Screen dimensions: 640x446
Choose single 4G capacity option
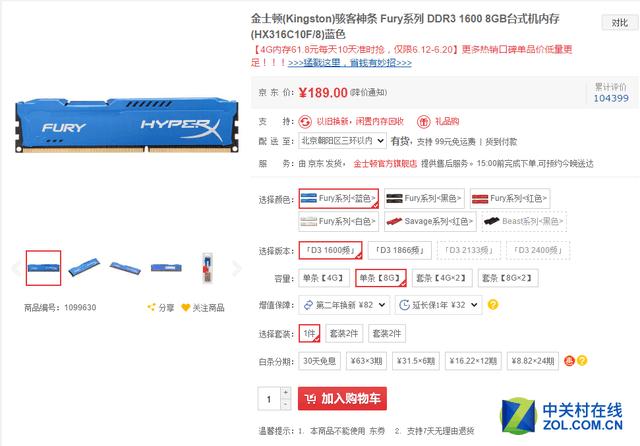(x=324, y=278)
